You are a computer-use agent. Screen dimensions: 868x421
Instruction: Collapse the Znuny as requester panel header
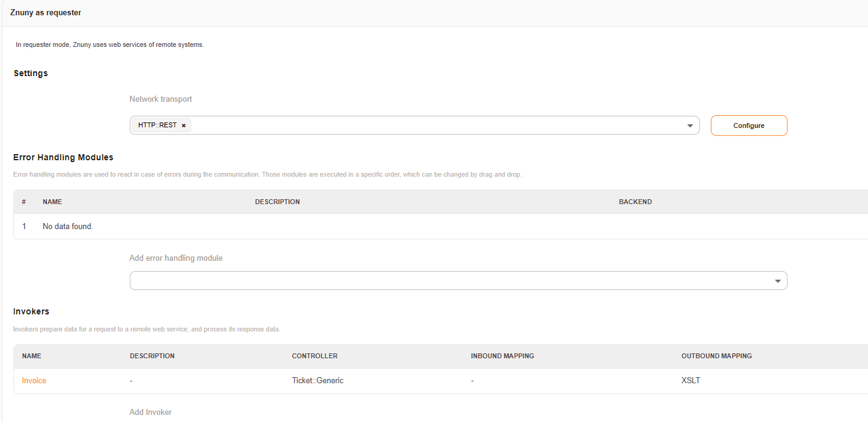pyautogui.click(x=46, y=13)
